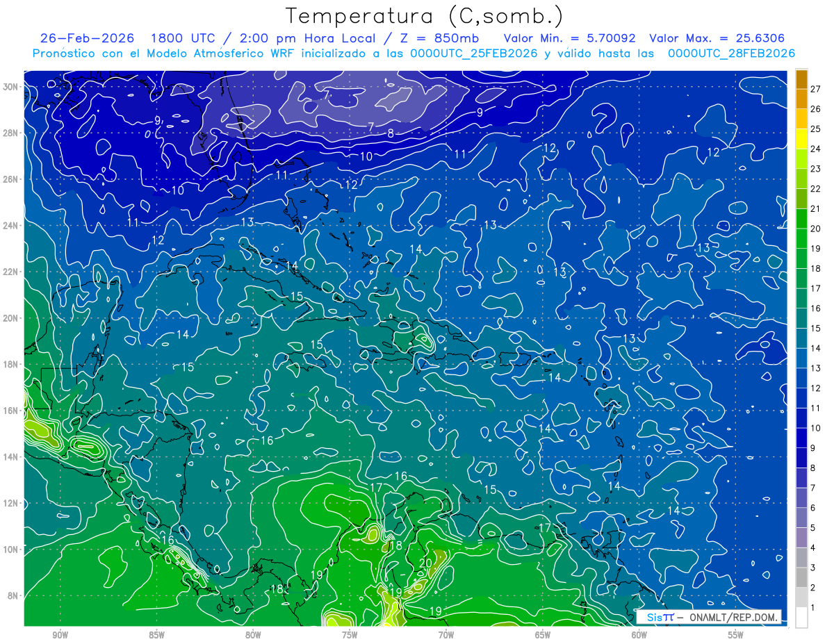Click the 85W longitude axis label

point(156,635)
